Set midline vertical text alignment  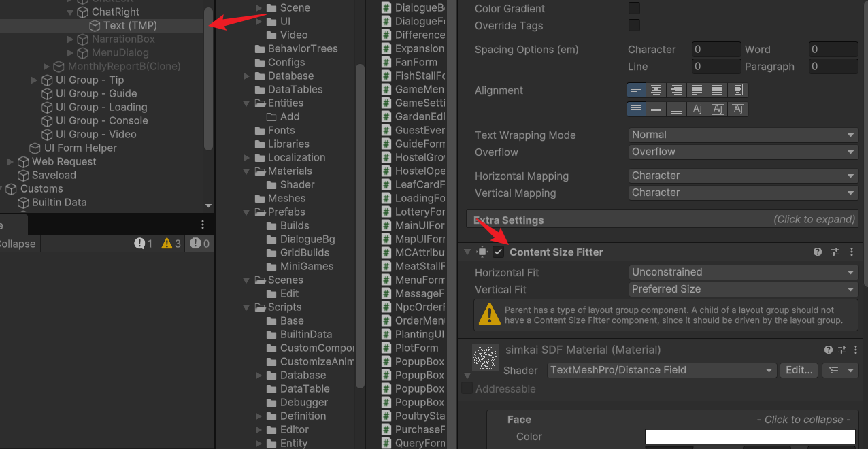click(x=718, y=109)
